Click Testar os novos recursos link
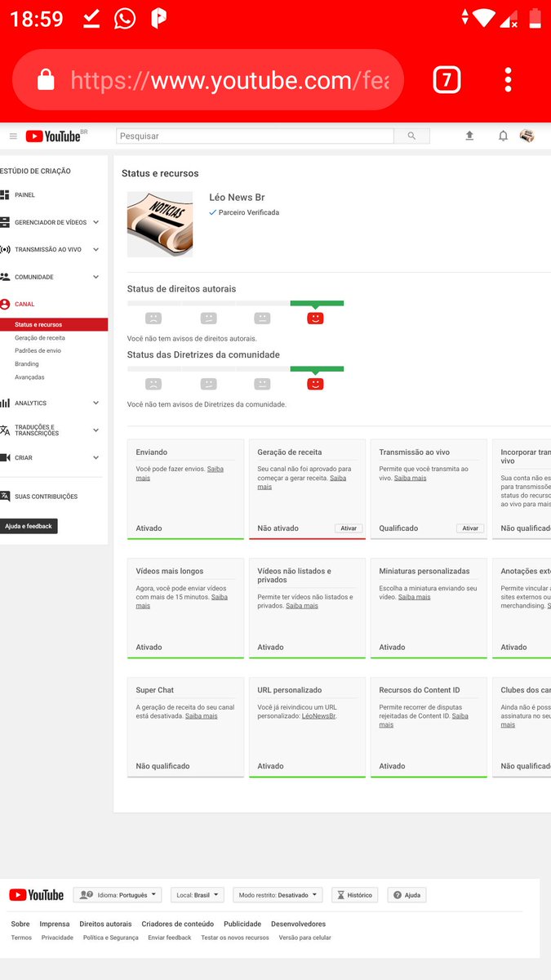551x980 pixels. click(235, 938)
